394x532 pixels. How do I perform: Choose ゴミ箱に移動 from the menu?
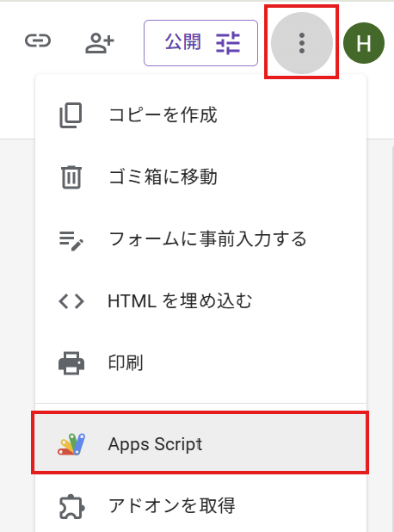click(200, 177)
